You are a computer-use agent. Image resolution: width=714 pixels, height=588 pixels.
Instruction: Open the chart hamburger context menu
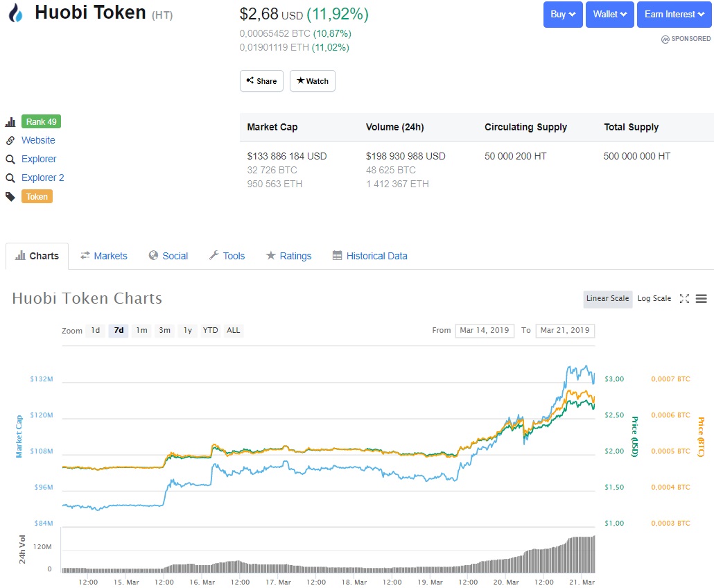click(x=702, y=298)
